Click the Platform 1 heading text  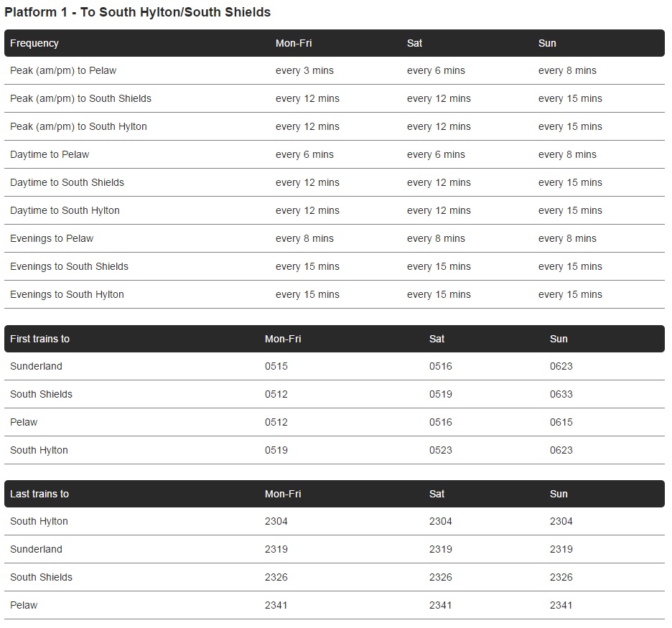click(x=137, y=12)
